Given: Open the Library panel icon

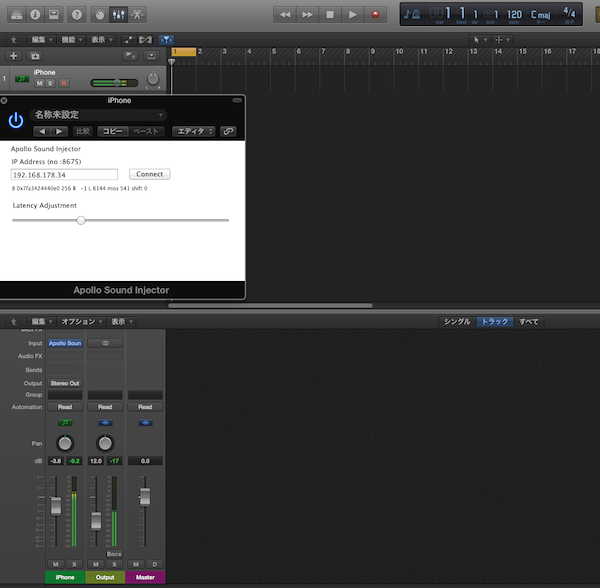Looking at the screenshot, I should (16, 15).
